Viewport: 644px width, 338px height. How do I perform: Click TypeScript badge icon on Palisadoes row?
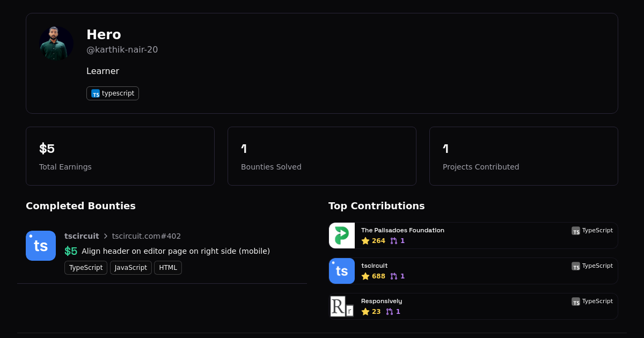[576, 231]
